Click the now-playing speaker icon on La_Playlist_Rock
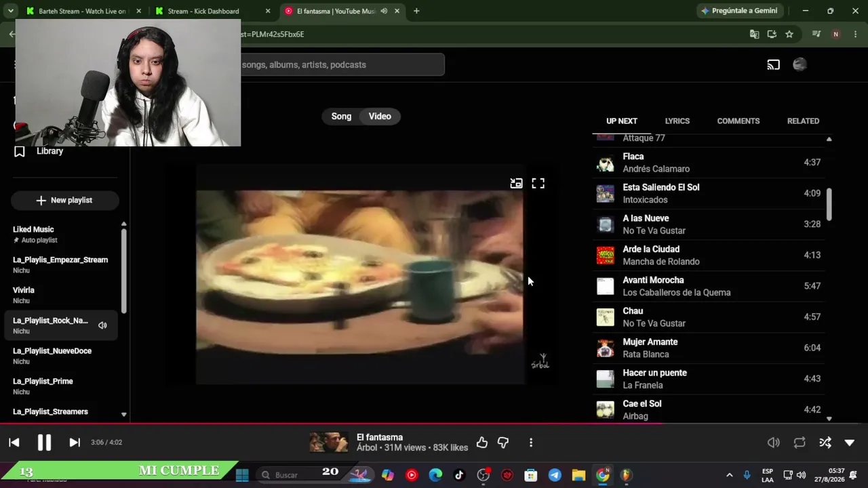 [102, 326]
